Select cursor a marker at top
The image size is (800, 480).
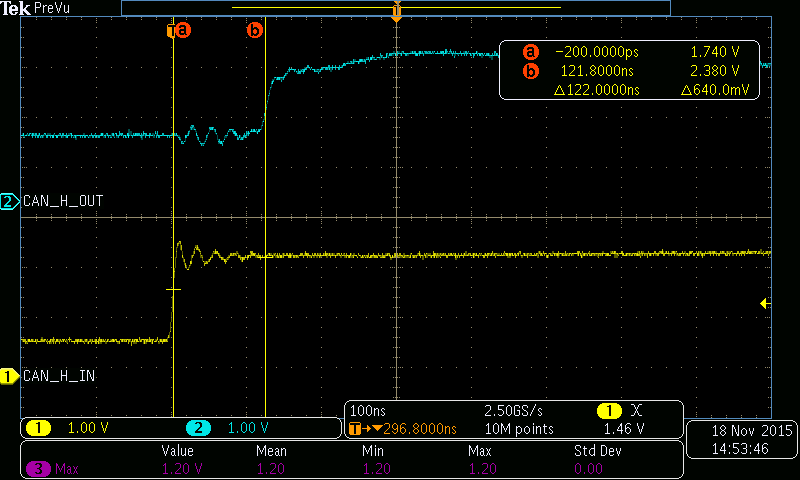183,30
